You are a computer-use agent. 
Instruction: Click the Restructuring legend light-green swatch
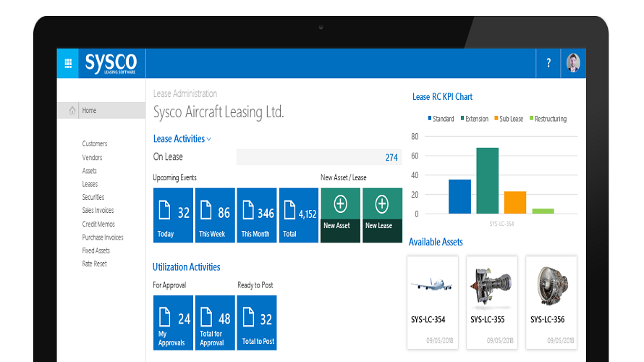[531, 118]
